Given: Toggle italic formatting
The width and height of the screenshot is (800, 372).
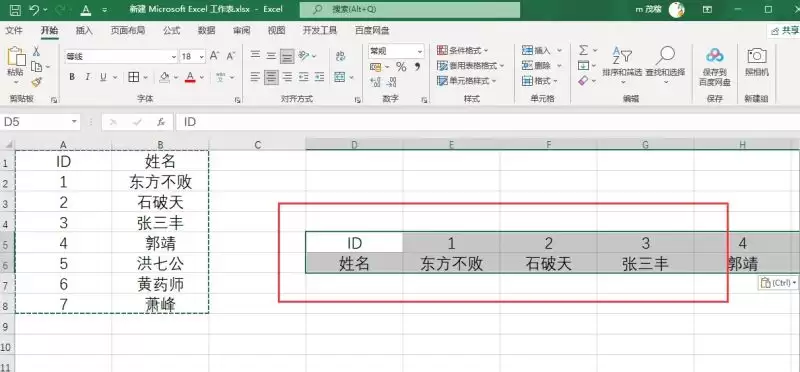Looking at the screenshot, I should [x=87, y=77].
